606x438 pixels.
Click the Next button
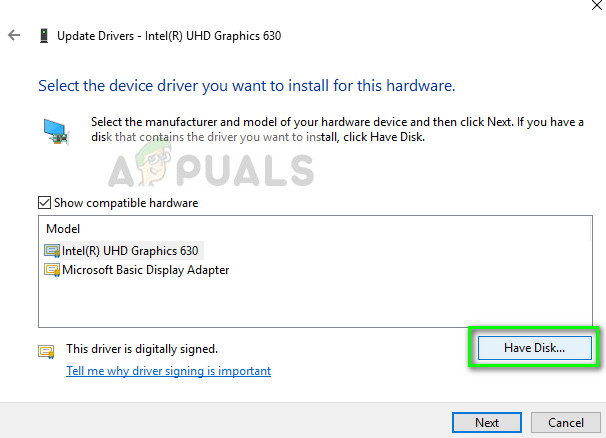(x=487, y=423)
